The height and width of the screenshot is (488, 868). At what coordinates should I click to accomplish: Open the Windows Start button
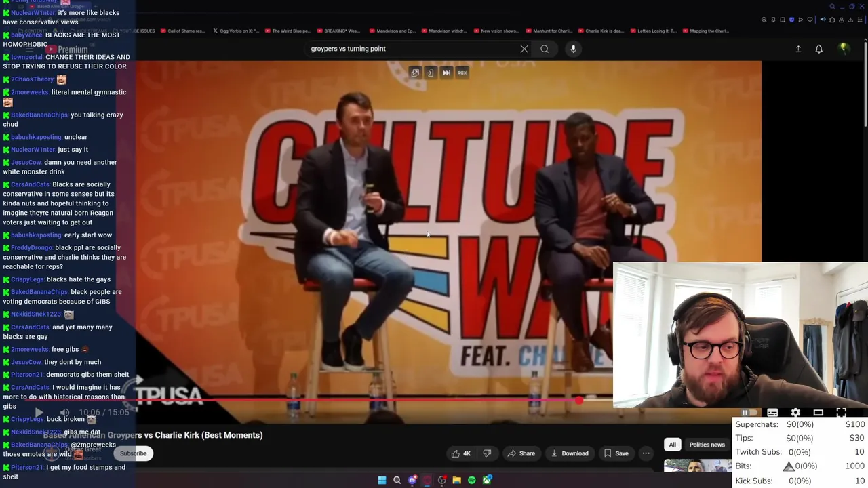tap(382, 480)
